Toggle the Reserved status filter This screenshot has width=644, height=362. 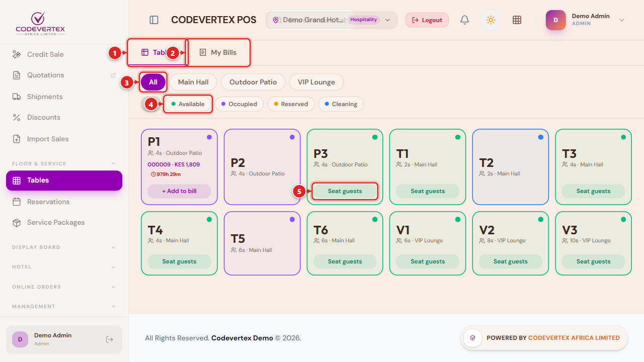pos(291,104)
